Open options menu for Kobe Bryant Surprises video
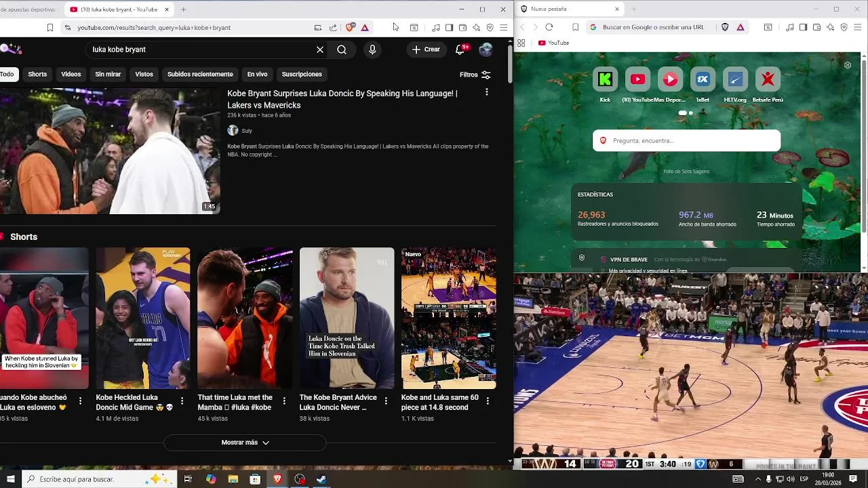Viewport: 868px width, 488px height. point(486,92)
